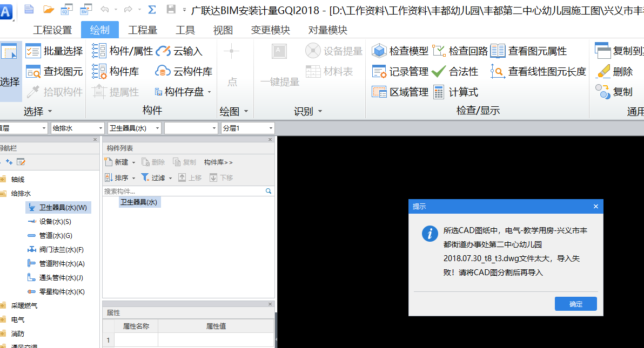
Task: Expand the 选择 group dropdown arrow
Action: pos(50,111)
